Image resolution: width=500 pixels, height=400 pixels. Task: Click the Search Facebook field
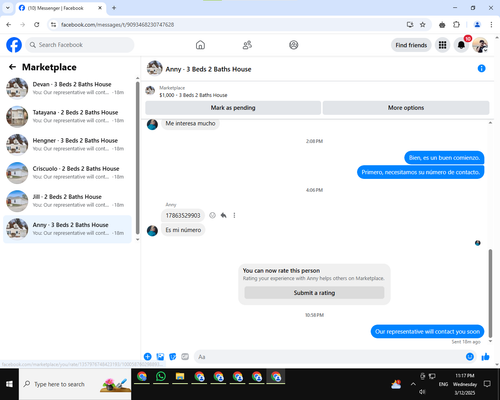click(x=80, y=45)
